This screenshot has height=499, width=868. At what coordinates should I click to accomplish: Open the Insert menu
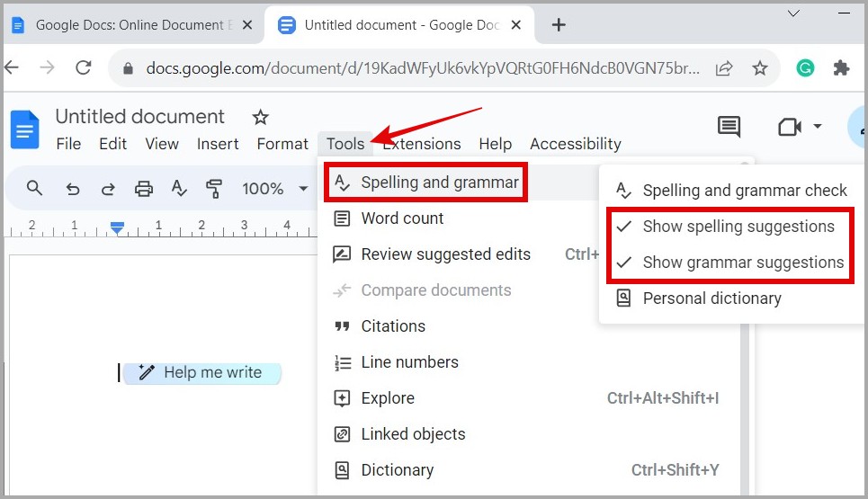pos(218,144)
